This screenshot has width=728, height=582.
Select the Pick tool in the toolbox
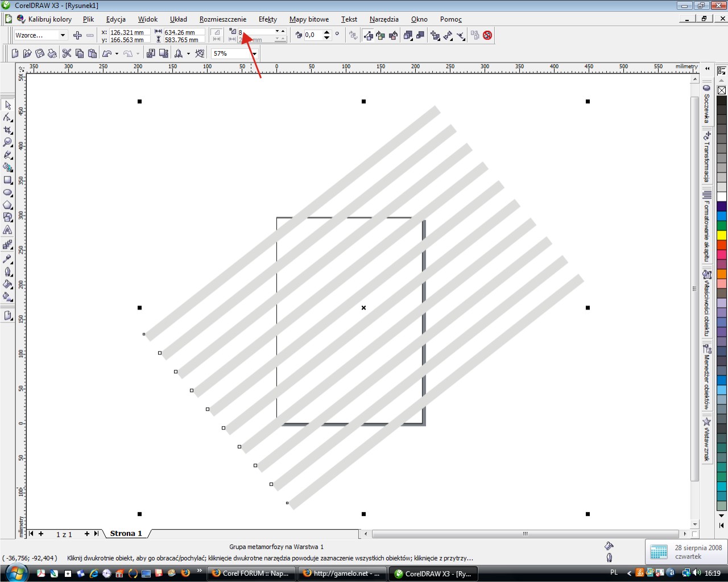pyautogui.click(x=8, y=105)
